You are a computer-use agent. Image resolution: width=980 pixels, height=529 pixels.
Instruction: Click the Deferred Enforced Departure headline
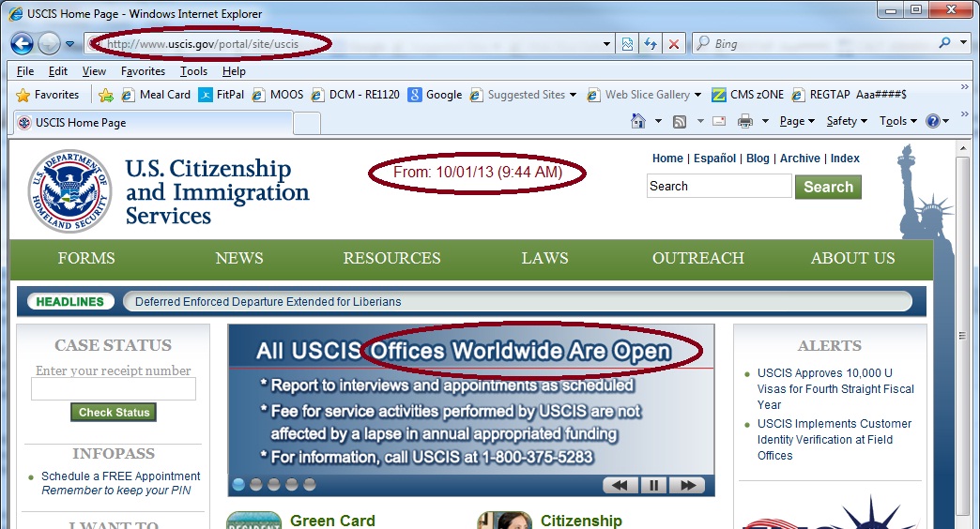click(x=268, y=302)
